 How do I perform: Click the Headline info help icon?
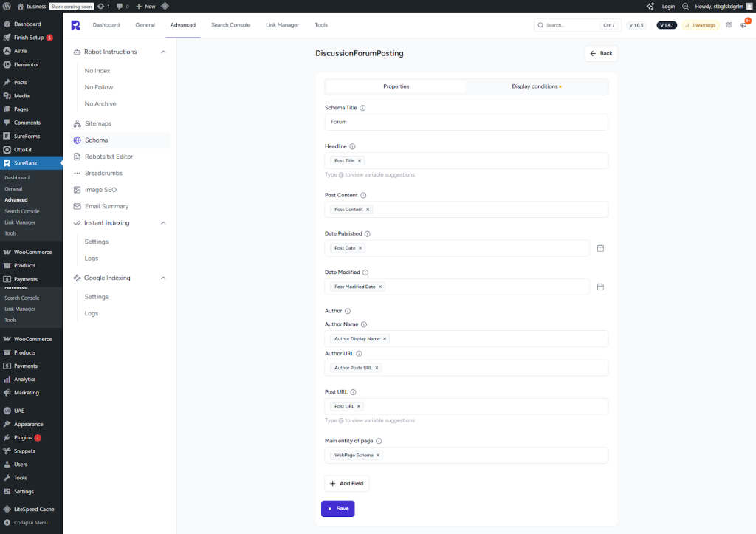(352, 146)
